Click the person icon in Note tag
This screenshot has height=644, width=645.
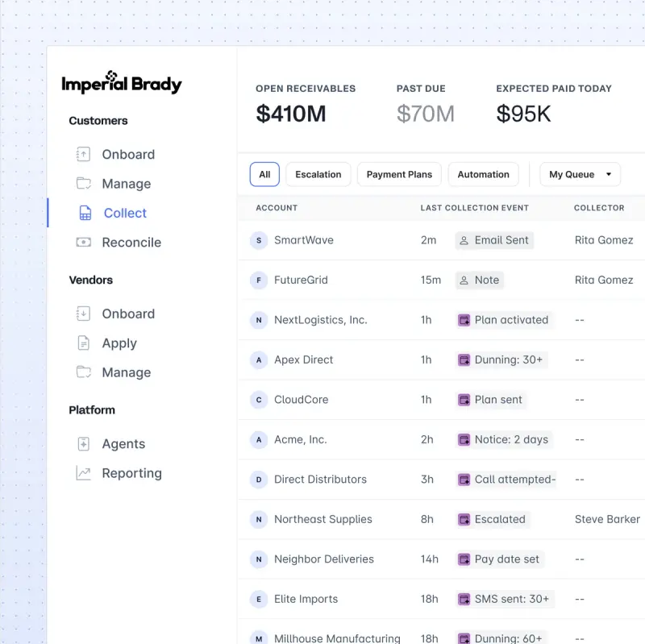coord(464,280)
